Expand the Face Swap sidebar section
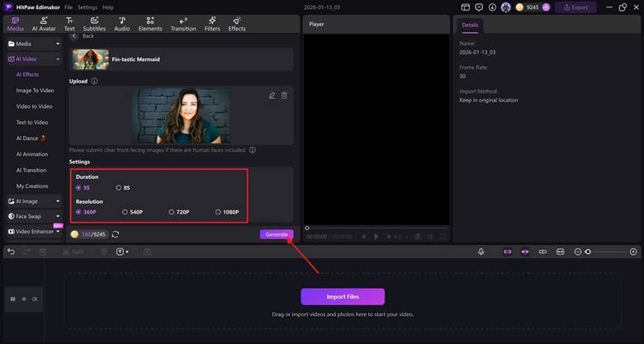 point(34,216)
